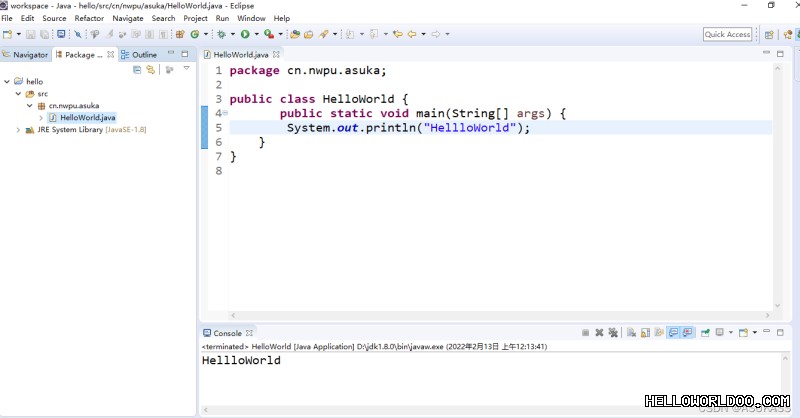Open the Refactor menu
This screenshot has height=418, width=800.
point(89,18)
